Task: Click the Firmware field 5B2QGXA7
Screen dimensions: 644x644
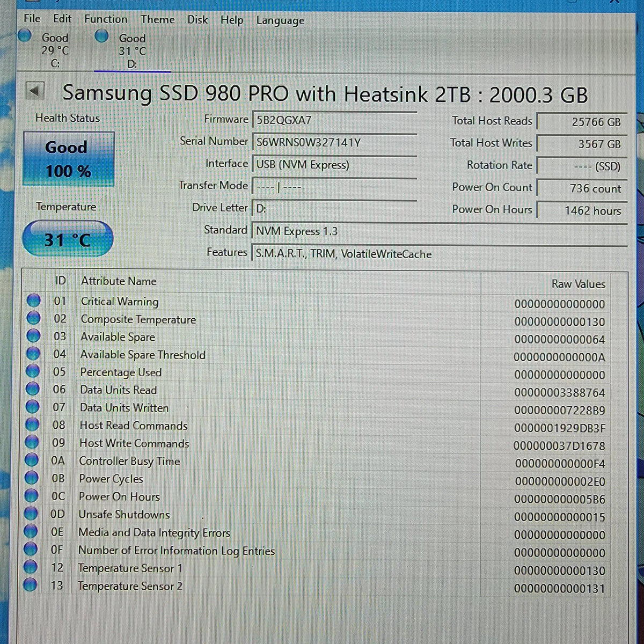Action: [334, 120]
